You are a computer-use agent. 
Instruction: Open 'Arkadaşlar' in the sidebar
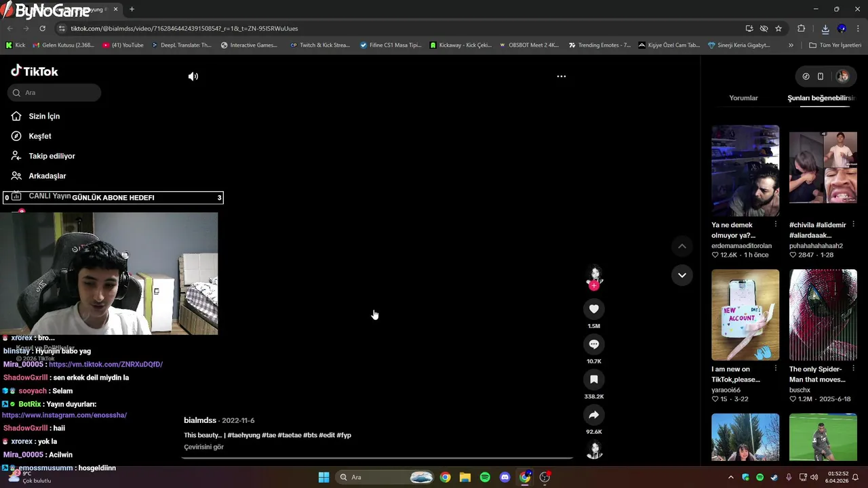pyautogui.click(x=47, y=176)
